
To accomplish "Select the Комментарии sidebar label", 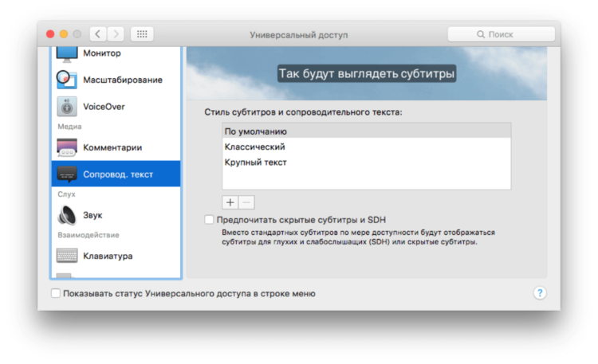I will (112, 147).
